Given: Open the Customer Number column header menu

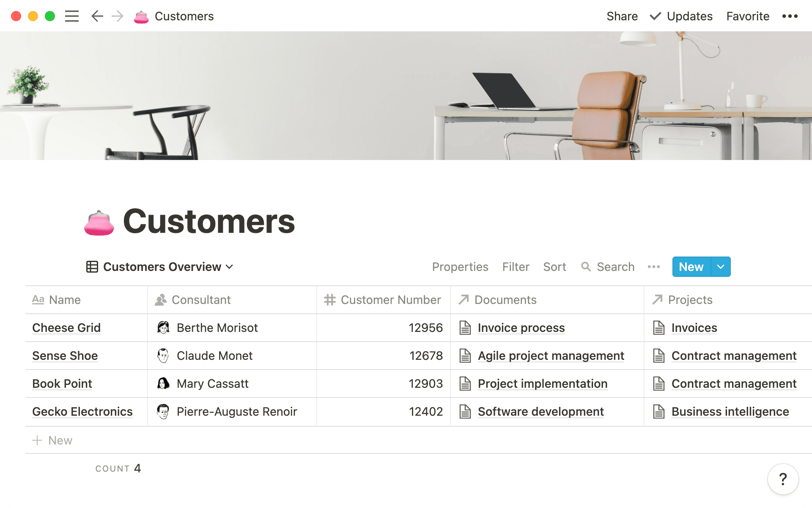Looking at the screenshot, I should click(x=383, y=300).
